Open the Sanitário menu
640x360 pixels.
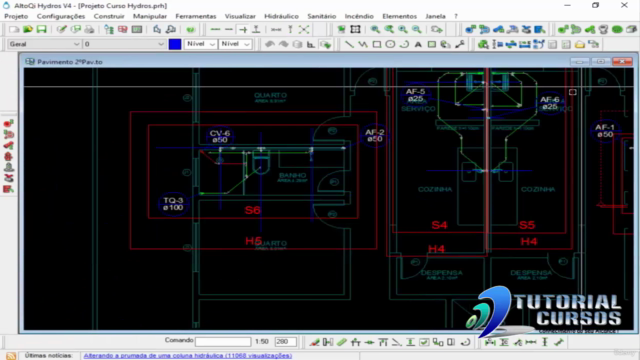322,16
